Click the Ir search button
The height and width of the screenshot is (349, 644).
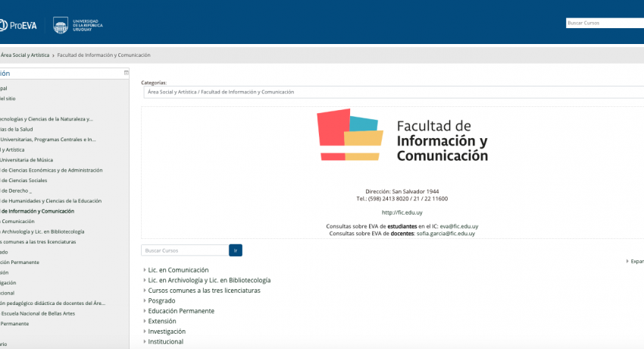click(x=236, y=250)
